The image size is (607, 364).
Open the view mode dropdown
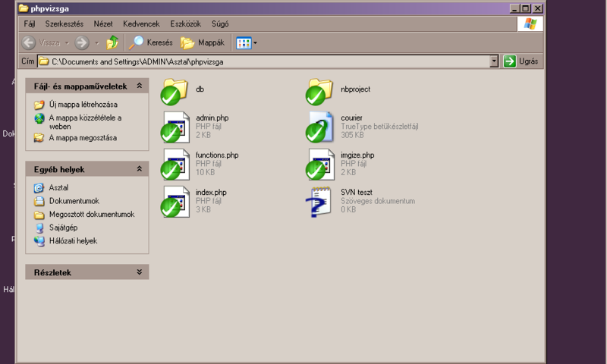tap(247, 42)
